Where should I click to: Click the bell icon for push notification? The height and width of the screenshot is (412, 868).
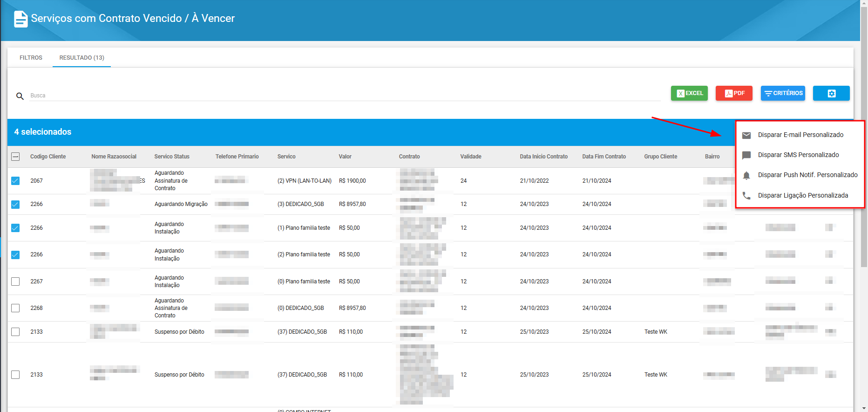(x=746, y=175)
